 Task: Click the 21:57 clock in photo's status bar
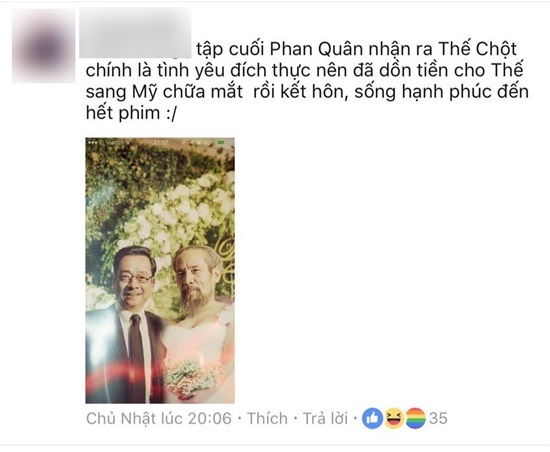tap(161, 142)
